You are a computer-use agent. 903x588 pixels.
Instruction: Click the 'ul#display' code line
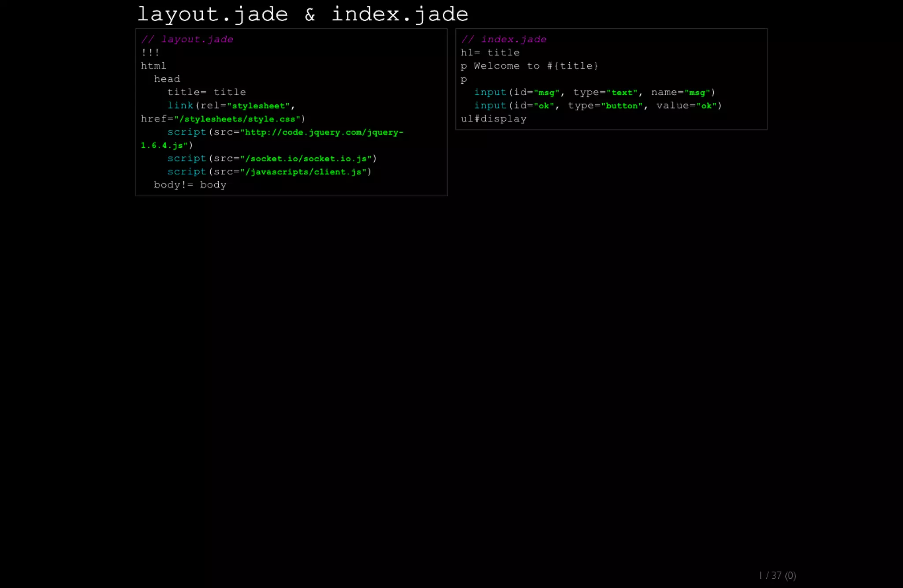(493, 119)
